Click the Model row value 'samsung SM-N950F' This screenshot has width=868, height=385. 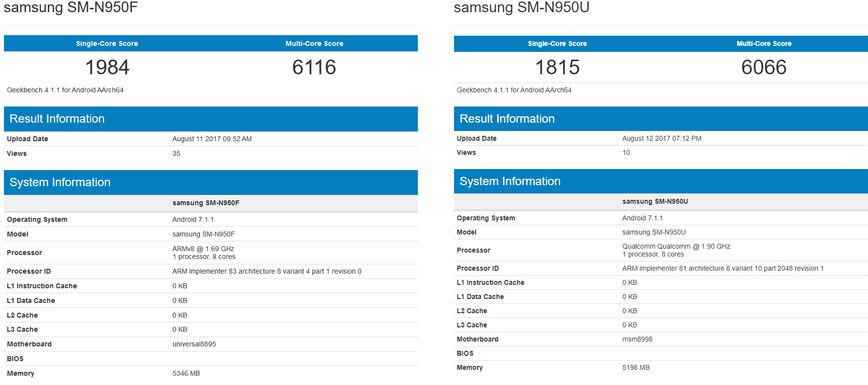click(x=203, y=234)
